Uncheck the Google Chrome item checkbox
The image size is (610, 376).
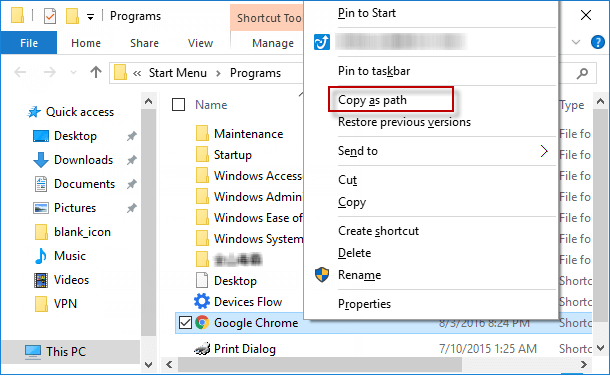click(185, 322)
